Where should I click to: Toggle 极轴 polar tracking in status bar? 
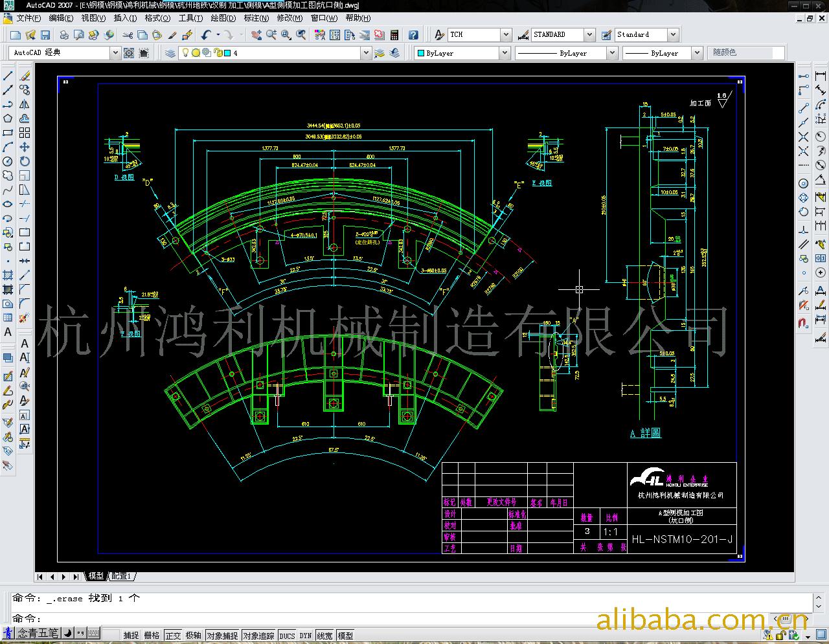(193, 636)
